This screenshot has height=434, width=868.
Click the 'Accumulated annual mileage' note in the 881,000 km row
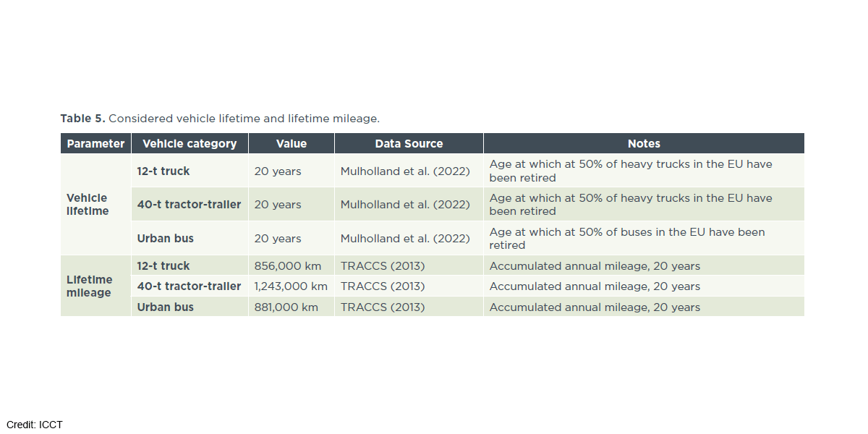tap(595, 307)
